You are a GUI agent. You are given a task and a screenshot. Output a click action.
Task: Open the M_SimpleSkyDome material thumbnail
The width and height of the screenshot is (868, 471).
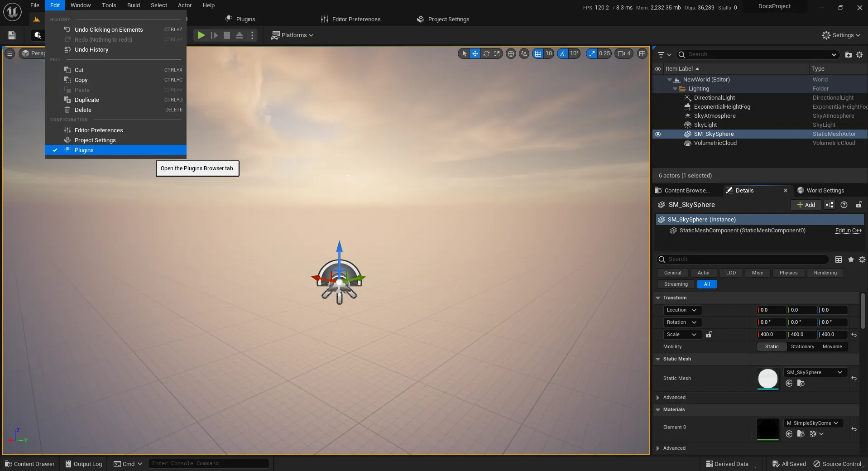(x=768, y=429)
